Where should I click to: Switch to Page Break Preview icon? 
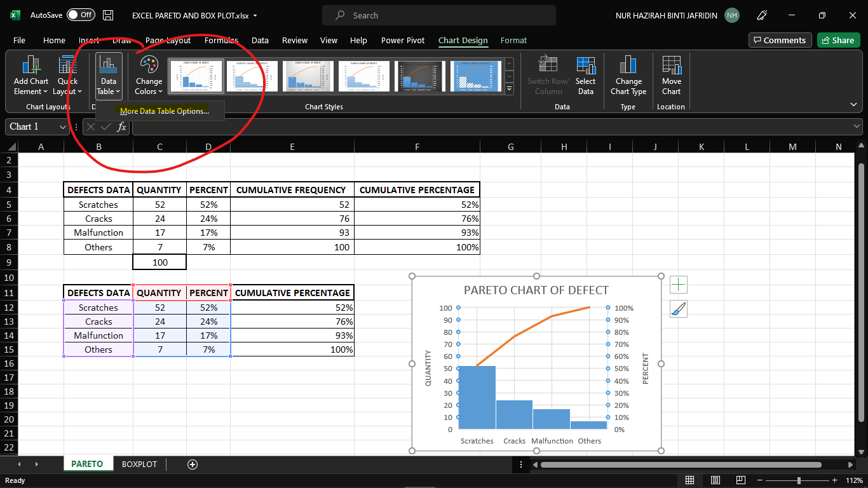point(740,480)
